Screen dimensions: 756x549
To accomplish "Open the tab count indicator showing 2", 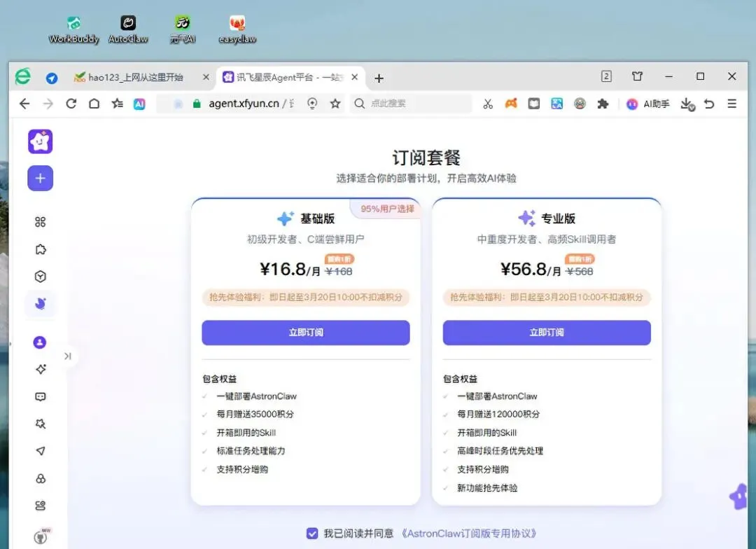I will (606, 76).
